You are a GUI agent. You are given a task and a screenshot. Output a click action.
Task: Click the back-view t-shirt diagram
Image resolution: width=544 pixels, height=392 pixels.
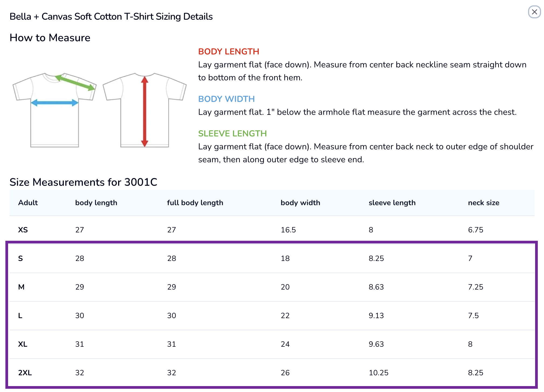(145, 110)
